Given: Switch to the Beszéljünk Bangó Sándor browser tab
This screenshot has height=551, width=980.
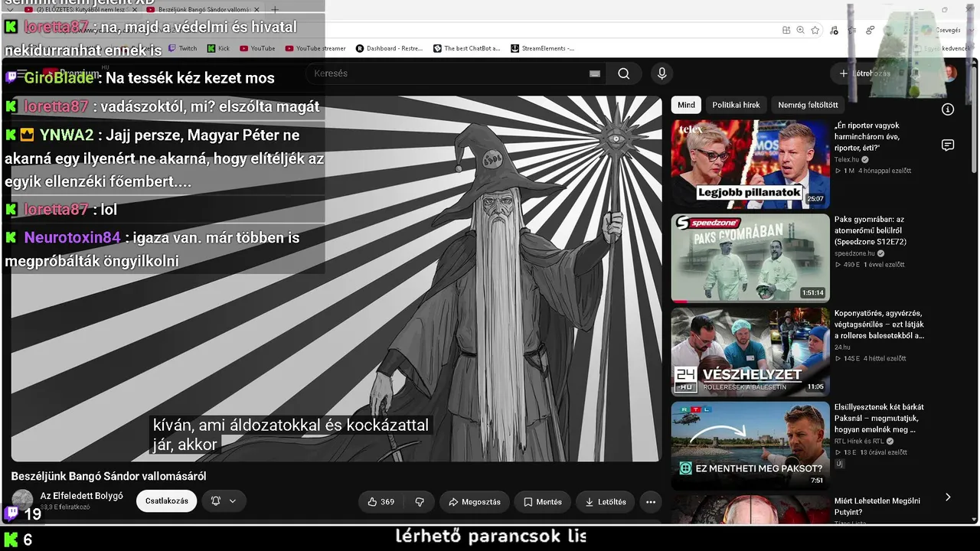Looking at the screenshot, I should [x=203, y=9].
